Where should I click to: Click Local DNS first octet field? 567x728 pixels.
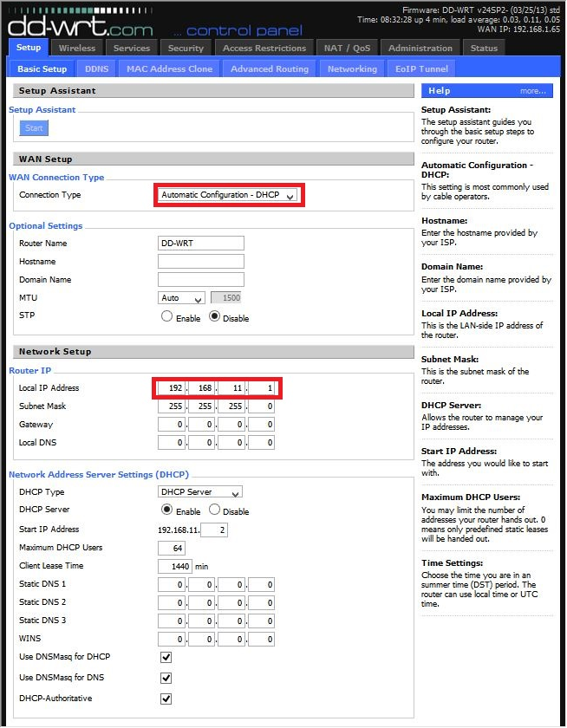pyautogui.click(x=172, y=443)
